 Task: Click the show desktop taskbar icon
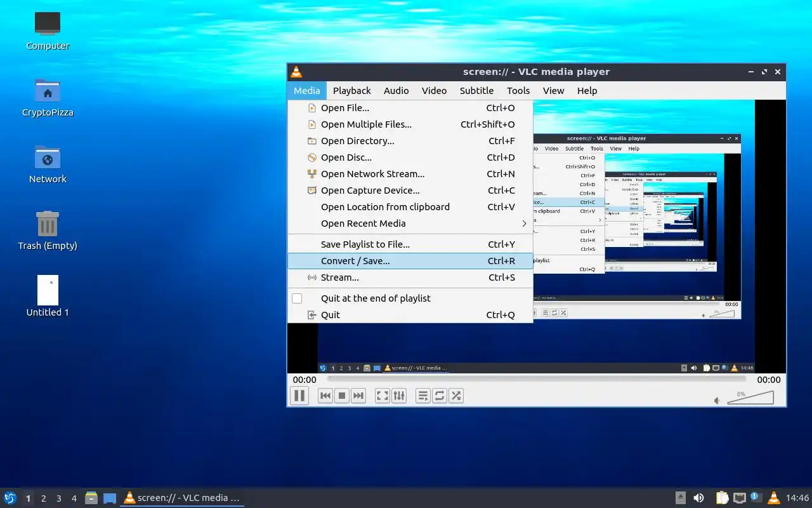(x=110, y=498)
